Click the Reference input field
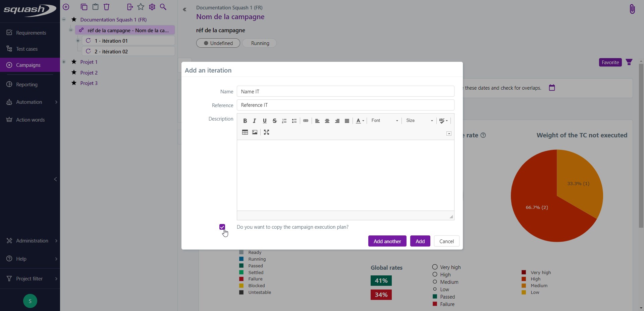 (345, 105)
